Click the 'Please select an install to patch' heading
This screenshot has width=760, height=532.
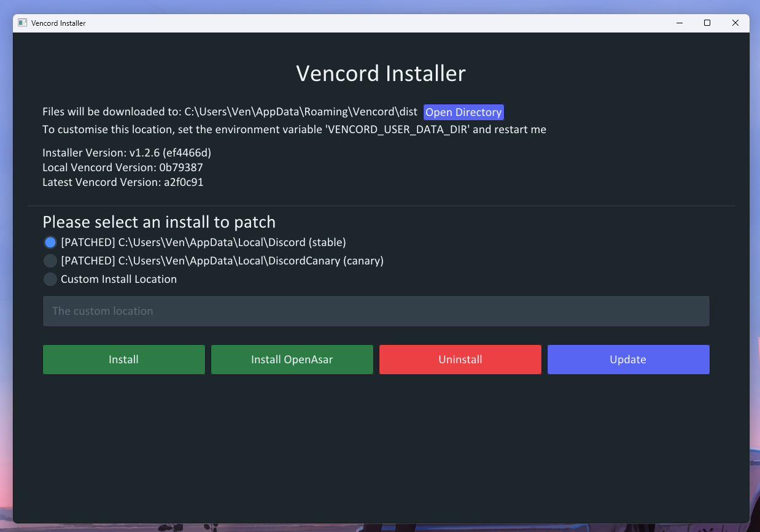(x=159, y=222)
